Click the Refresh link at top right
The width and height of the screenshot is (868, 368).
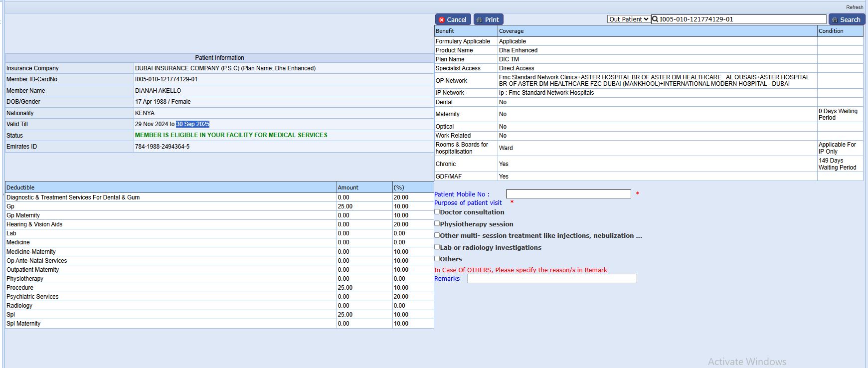pos(854,7)
